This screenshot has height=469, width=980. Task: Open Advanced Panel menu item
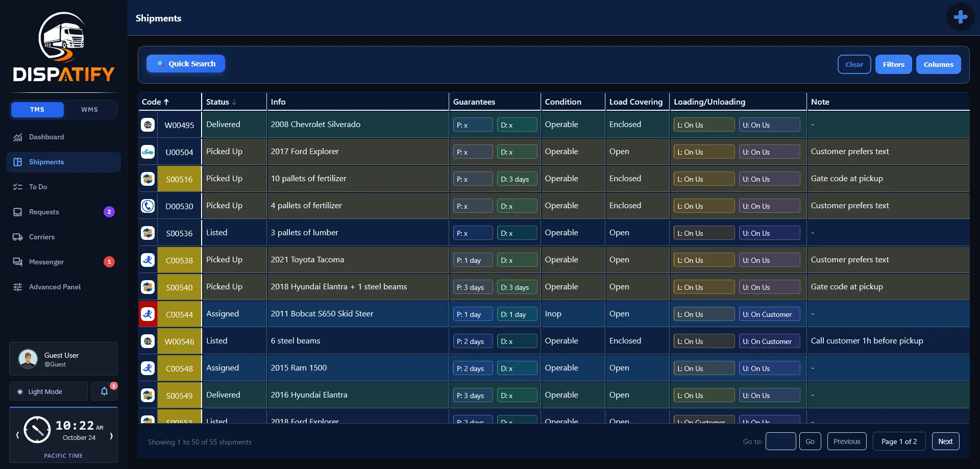click(x=64, y=287)
